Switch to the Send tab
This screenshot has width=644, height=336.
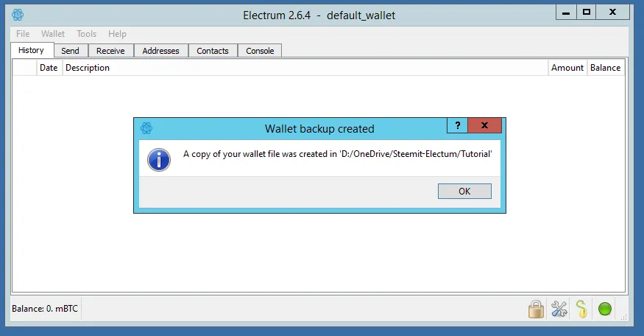pyautogui.click(x=70, y=51)
